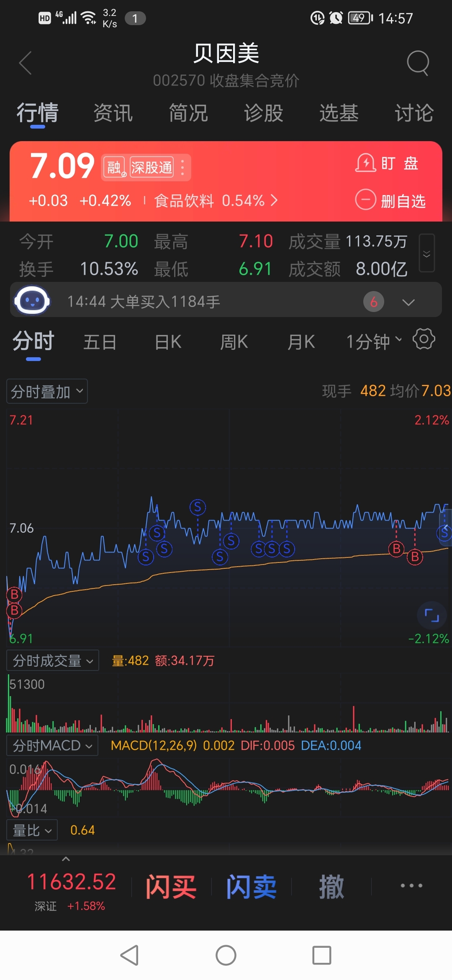The width and height of the screenshot is (452, 980).
Task: Switch to 行情 tab
Action: click(37, 113)
